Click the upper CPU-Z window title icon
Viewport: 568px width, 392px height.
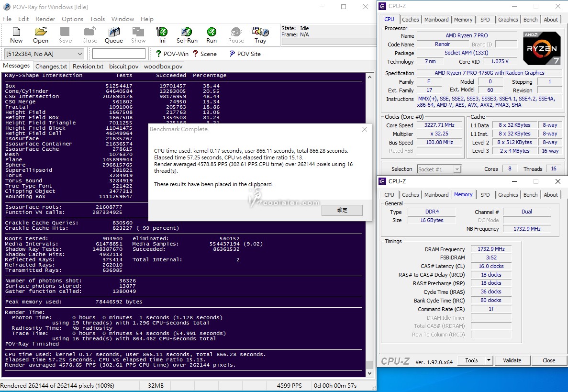click(382, 6)
